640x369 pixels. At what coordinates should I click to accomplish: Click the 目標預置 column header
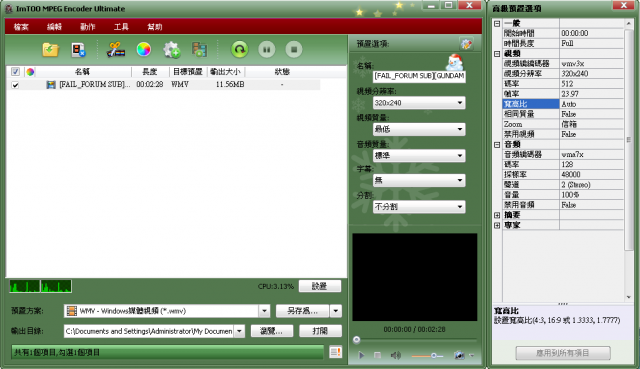pos(188,72)
